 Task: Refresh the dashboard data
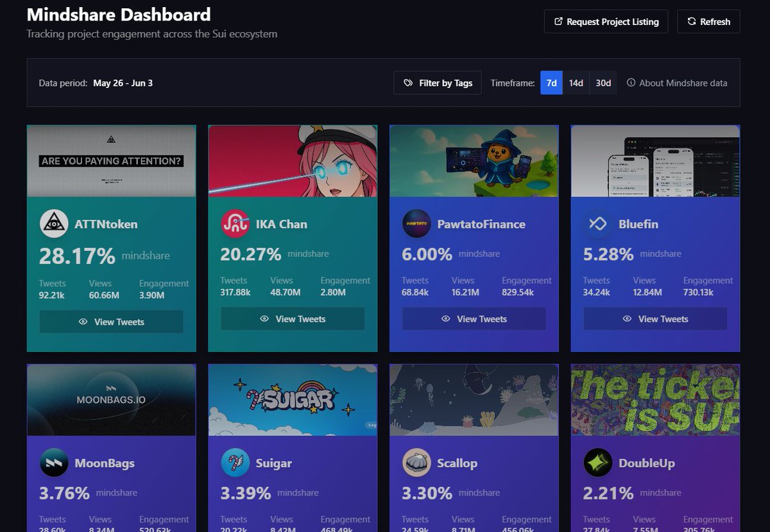(708, 22)
